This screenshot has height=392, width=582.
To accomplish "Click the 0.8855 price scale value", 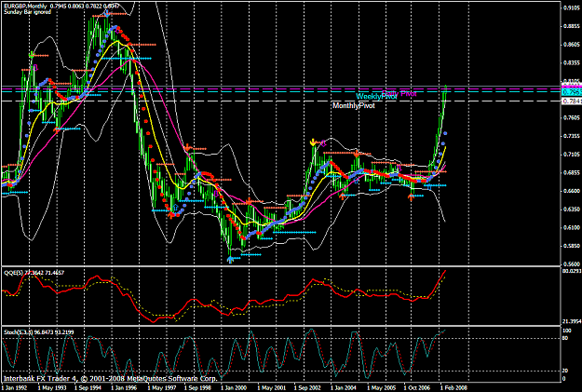I will click(x=572, y=26).
